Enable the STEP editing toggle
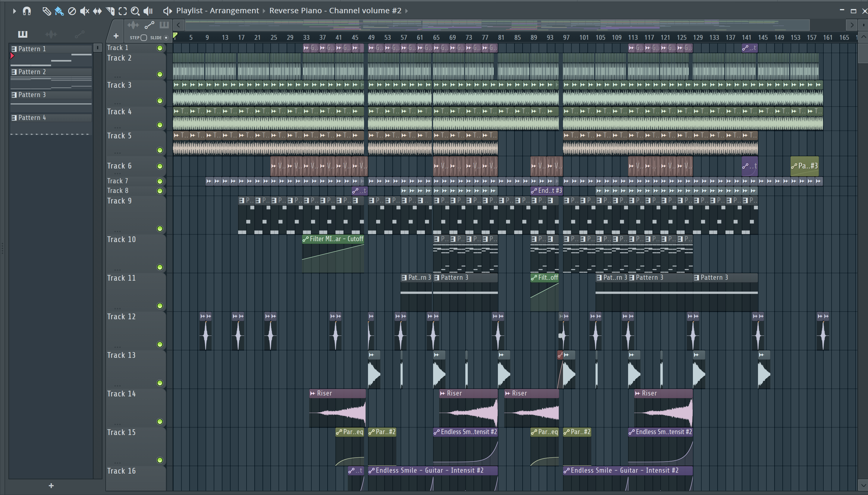Image resolution: width=868 pixels, height=495 pixels. [x=144, y=37]
